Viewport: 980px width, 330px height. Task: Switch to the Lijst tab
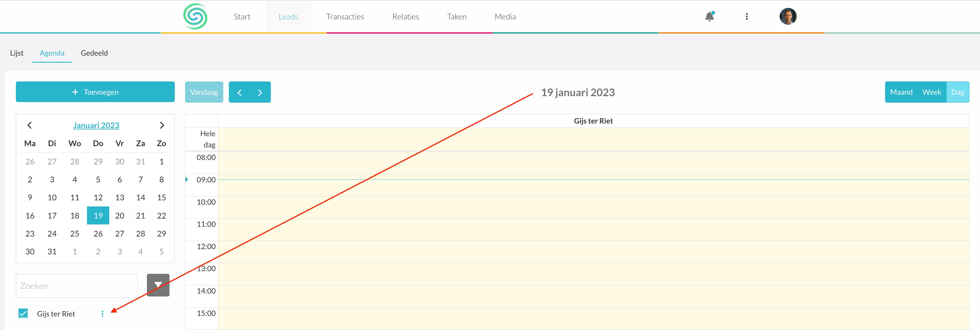click(17, 53)
